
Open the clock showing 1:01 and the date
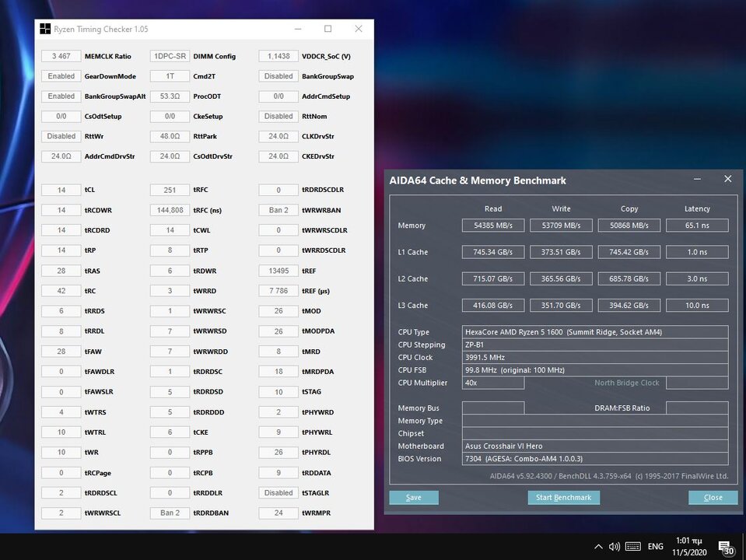coord(689,546)
